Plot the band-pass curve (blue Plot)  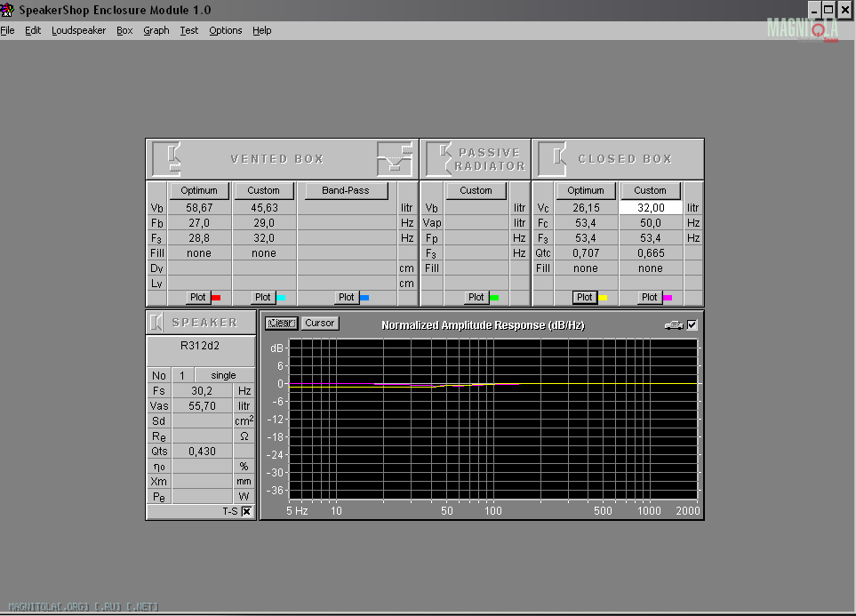click(x=347, y=297)
